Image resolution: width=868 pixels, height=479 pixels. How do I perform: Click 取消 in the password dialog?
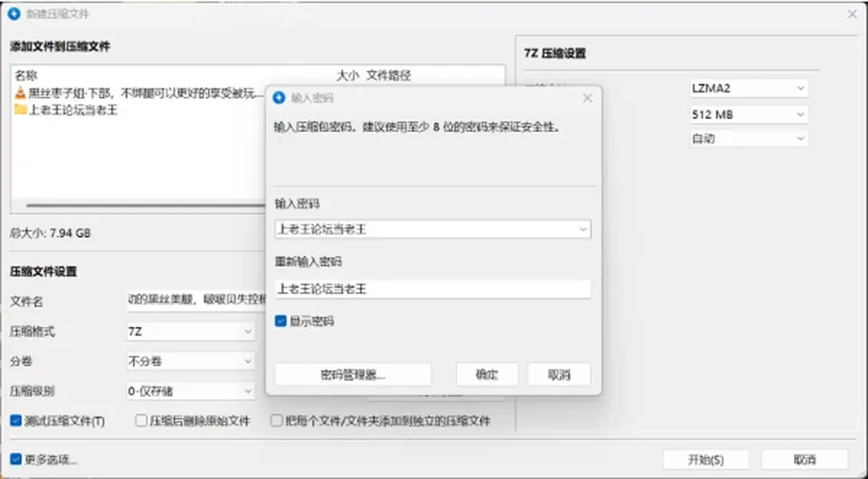(559, 374)
